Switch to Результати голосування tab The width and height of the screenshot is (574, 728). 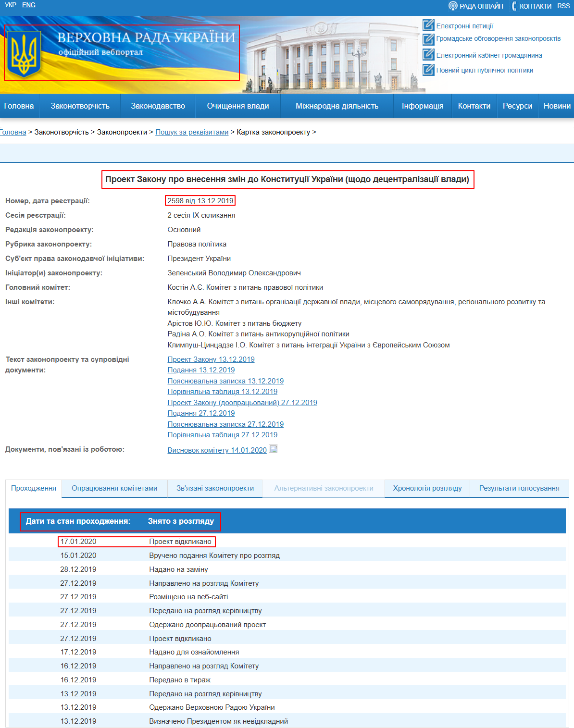tap(519, 488)
